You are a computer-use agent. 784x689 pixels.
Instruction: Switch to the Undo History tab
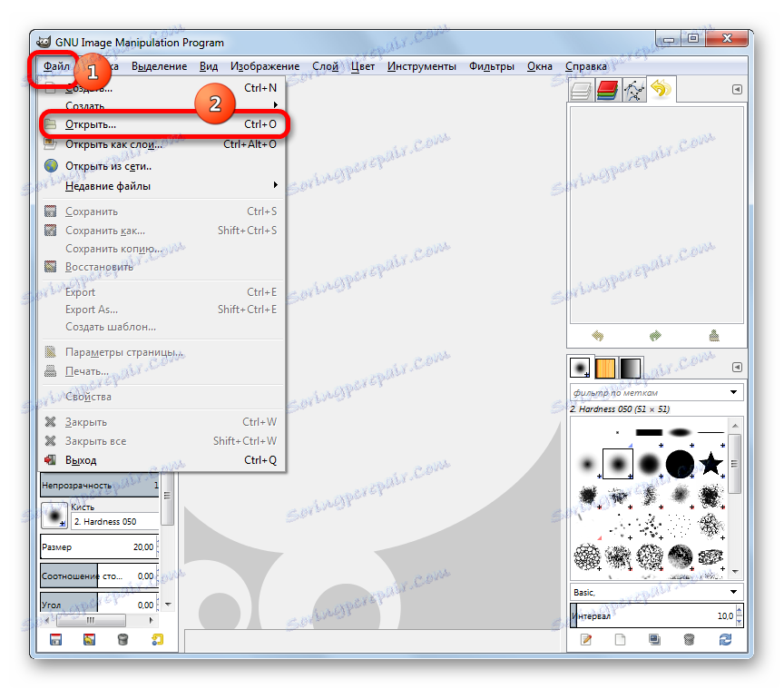tap(661, 89)
